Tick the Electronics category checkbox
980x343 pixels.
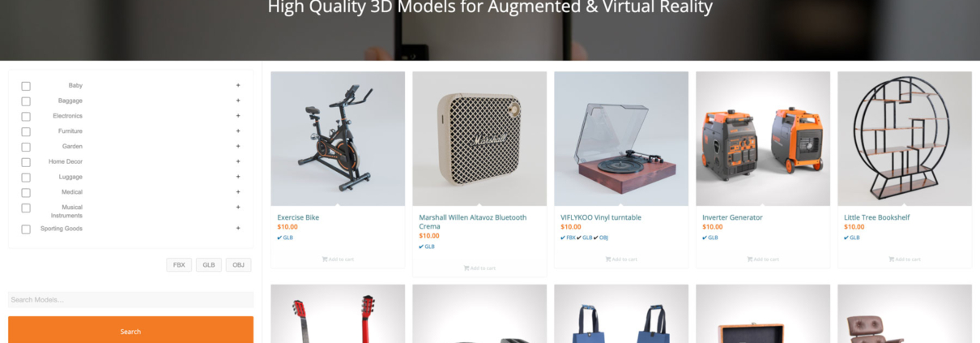26,117
